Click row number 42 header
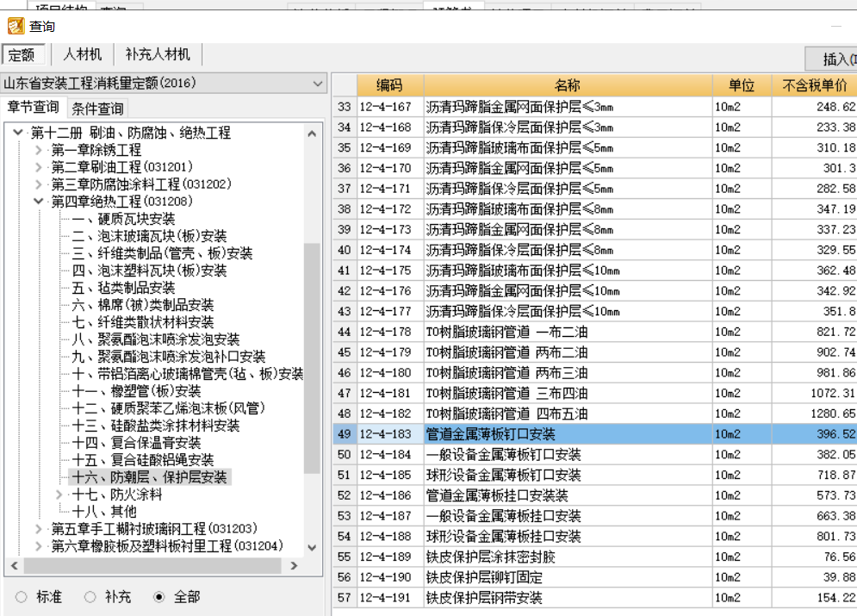Viewport: 857px width, 616px height. 345,291
